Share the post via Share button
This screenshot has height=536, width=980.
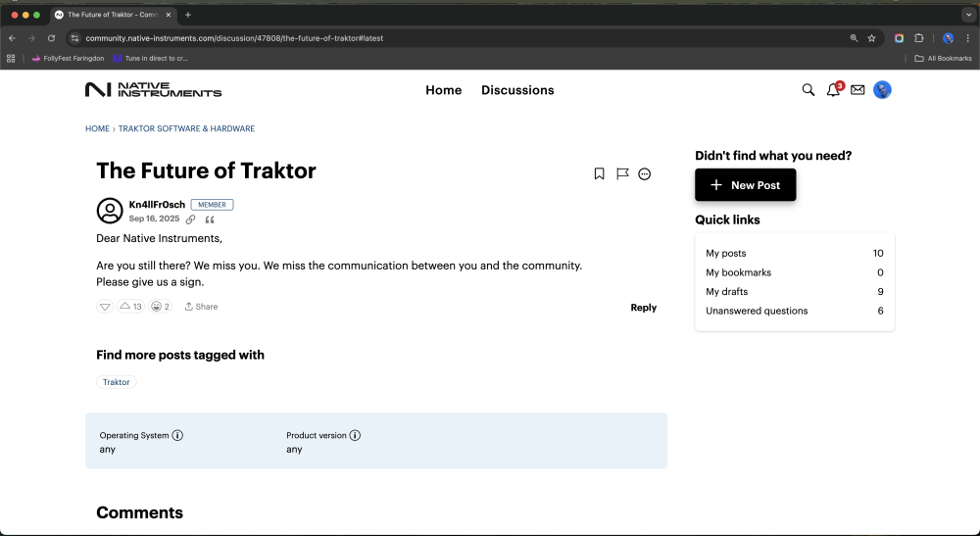(201, 307)
